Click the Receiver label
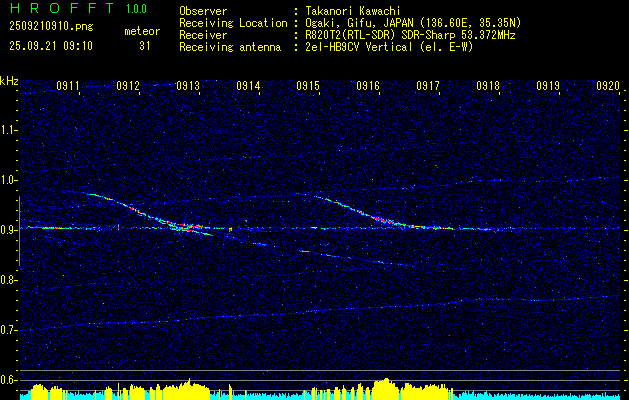629x400 pixels. [x=203, y=35]
